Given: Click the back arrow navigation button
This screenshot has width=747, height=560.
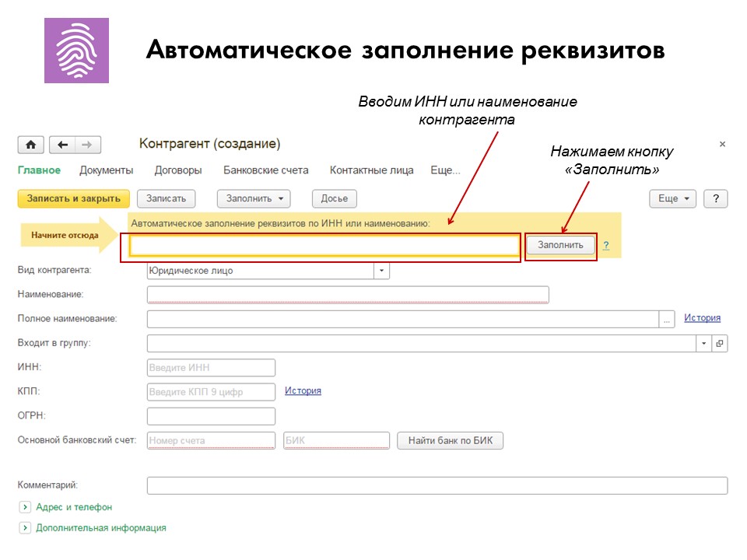Looking at the screenshot, I should [x=62, y=145].
